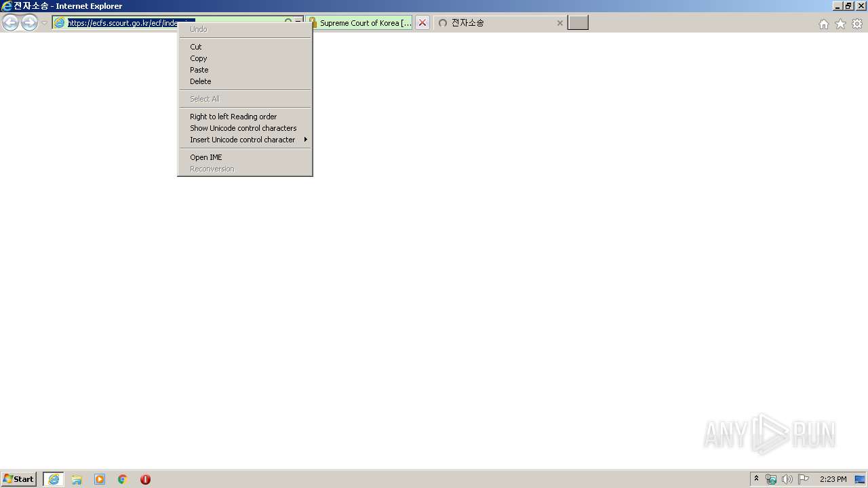
Task: Select the 전자소송 browser tab
Action: (x=499, y=23)
